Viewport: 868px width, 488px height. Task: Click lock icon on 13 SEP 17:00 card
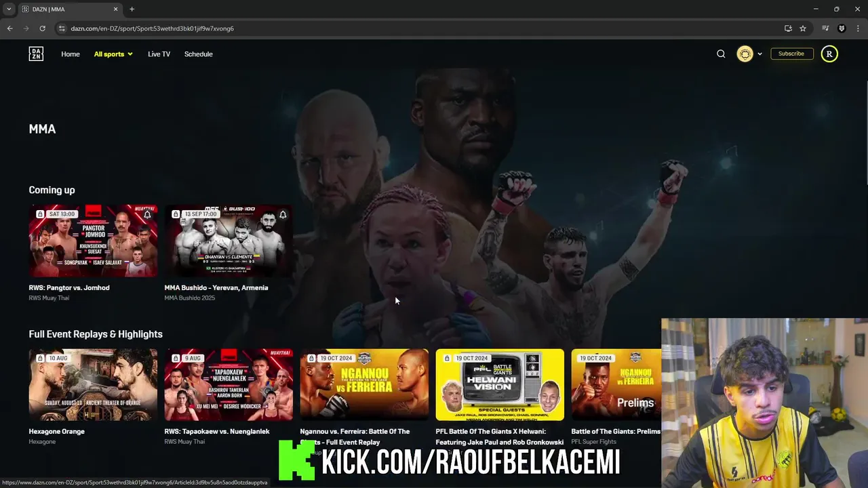tap(176, 214)
